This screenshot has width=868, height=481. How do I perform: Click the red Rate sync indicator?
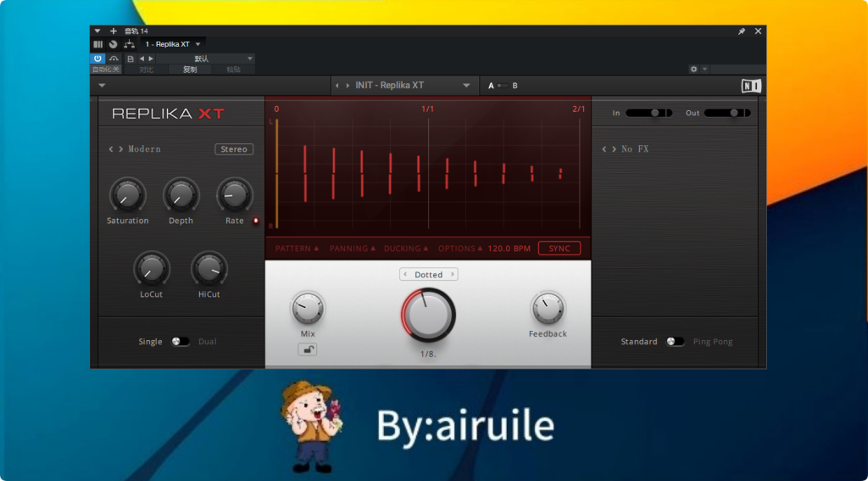[256, 221]
